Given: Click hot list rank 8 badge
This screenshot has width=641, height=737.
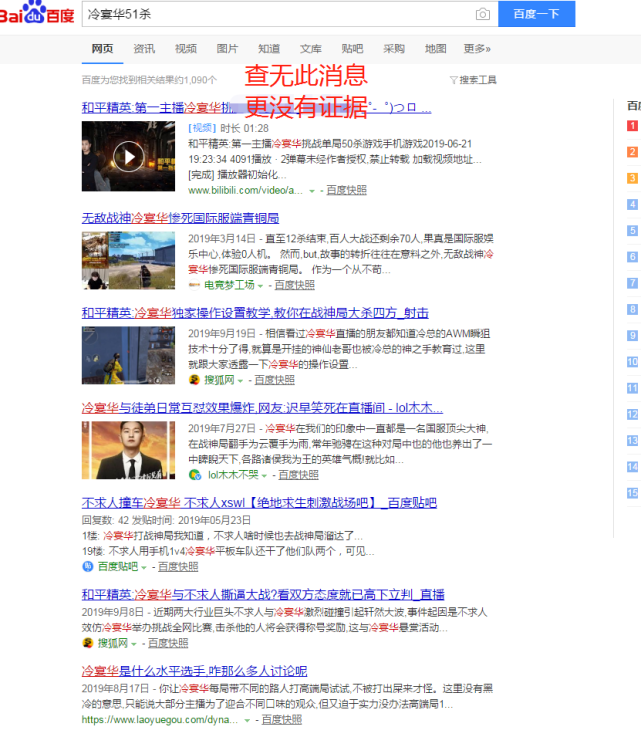Looking at the screenshot, I should 633,309.
